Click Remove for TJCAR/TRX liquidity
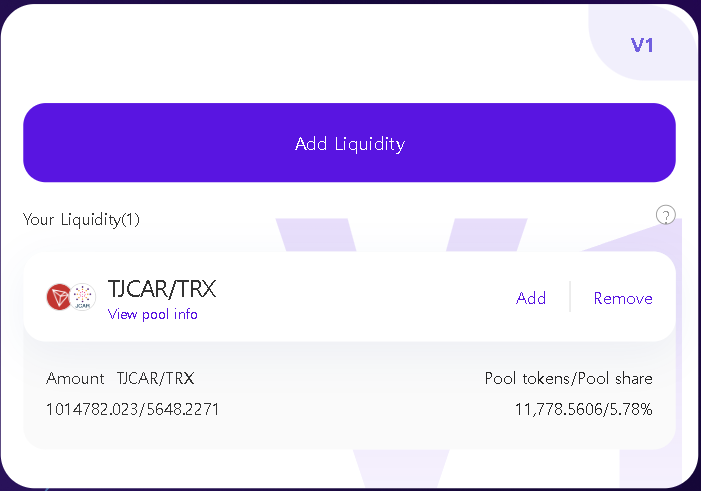The image size is (701, 491). 623,298
